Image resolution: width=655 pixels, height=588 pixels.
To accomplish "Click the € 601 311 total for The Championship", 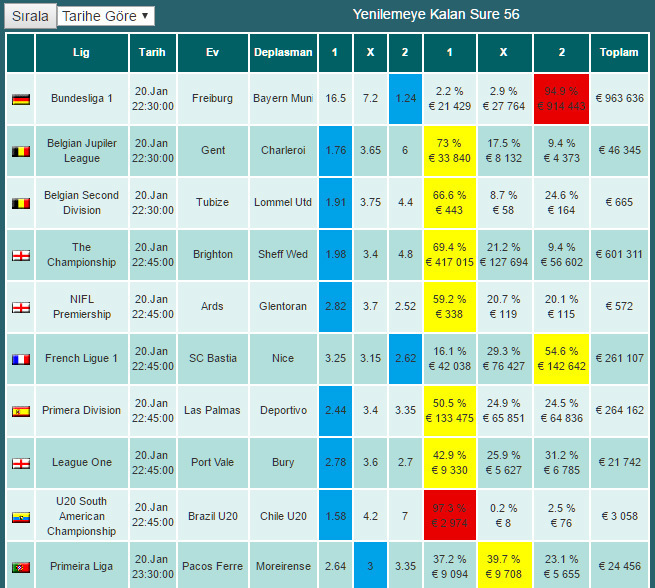I will click(618, 254).
